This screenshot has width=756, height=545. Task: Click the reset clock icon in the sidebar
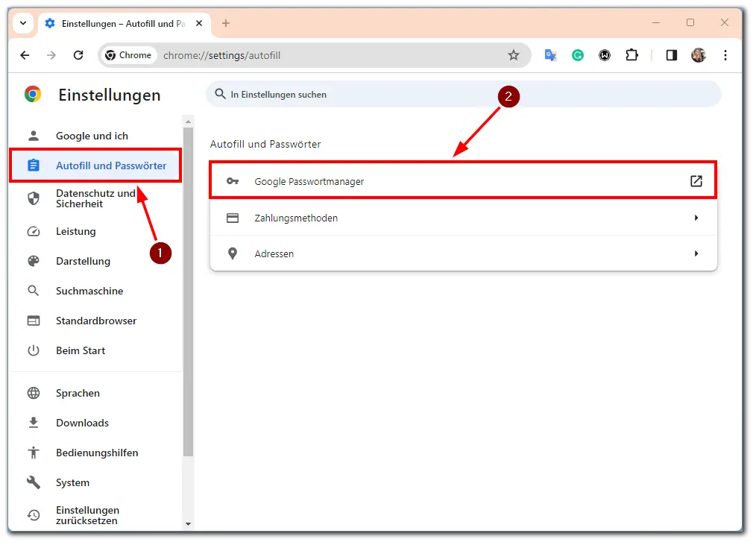tap(34, 515)
